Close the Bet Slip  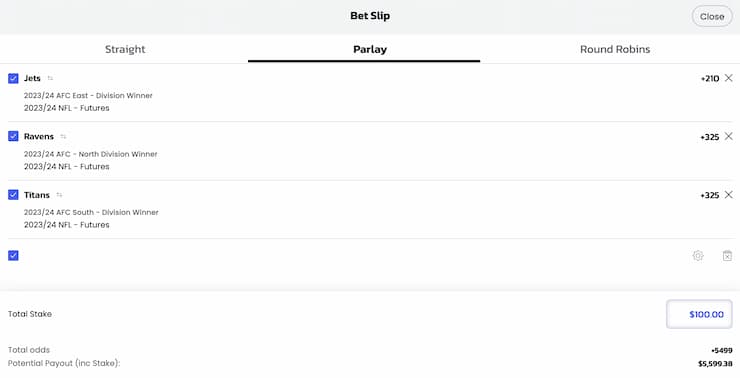coord(712,16)
